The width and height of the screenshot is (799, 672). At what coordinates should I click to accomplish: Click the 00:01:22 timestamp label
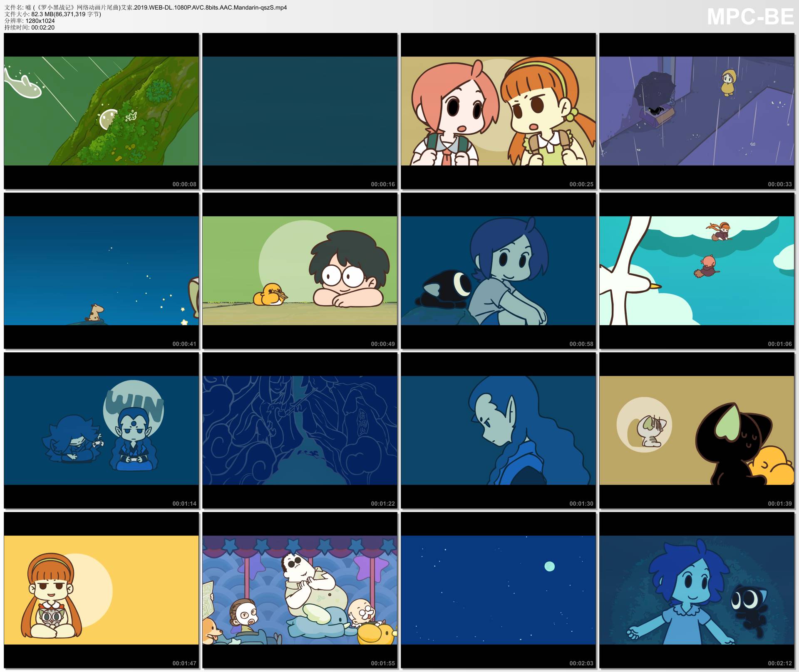coord(383,504)
